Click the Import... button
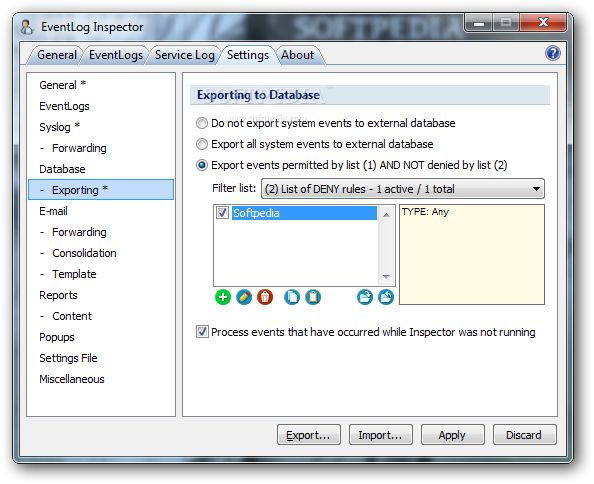Viewport: 594px width, 484px height. click(x=381, y=435)
